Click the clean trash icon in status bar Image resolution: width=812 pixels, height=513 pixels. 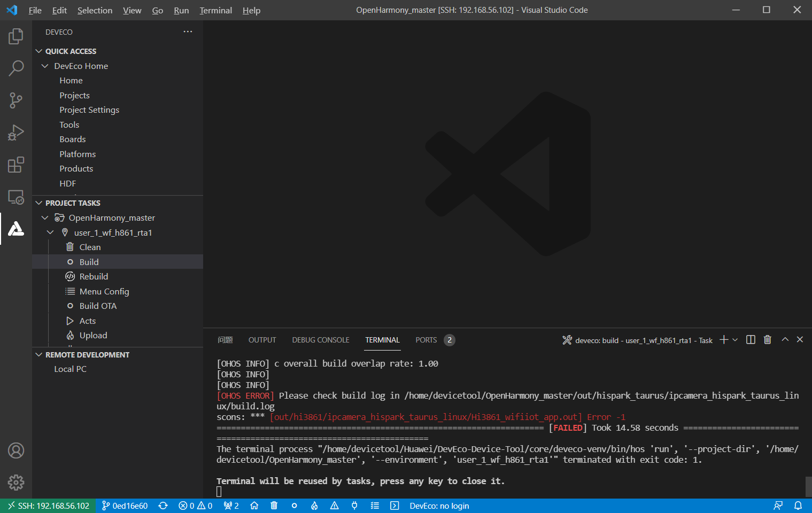point(274,506)
